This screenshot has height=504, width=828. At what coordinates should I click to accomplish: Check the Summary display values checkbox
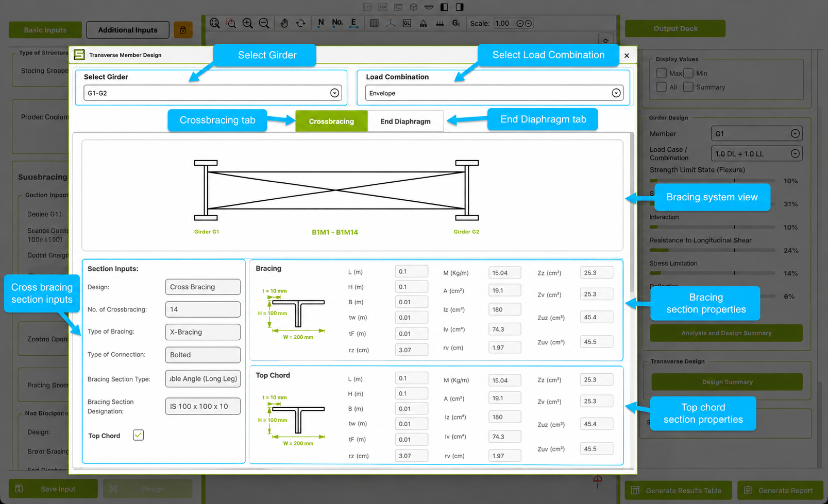[688, 87]
